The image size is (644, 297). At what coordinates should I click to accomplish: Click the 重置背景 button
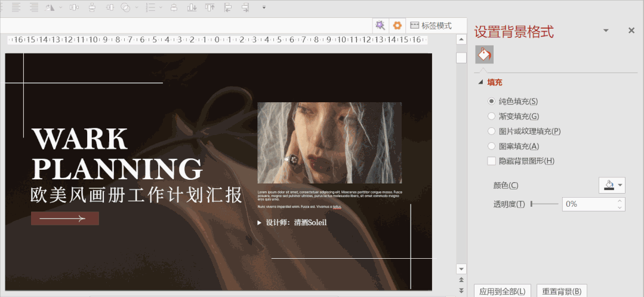[x=562, y=291]
